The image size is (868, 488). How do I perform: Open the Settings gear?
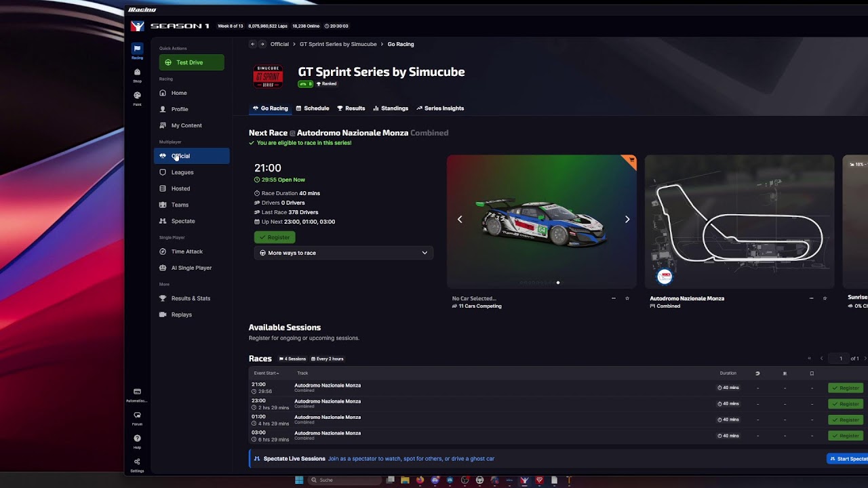point(137,465)
